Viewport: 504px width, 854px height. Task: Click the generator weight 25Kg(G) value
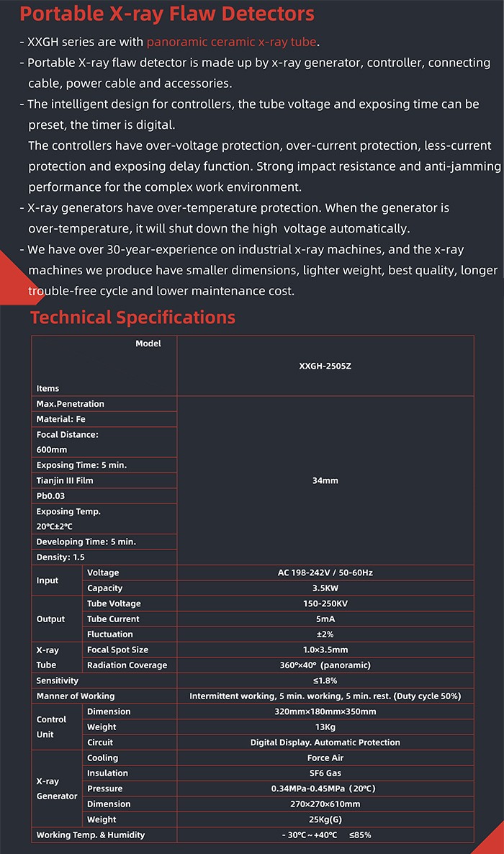[x=325, y=819]
